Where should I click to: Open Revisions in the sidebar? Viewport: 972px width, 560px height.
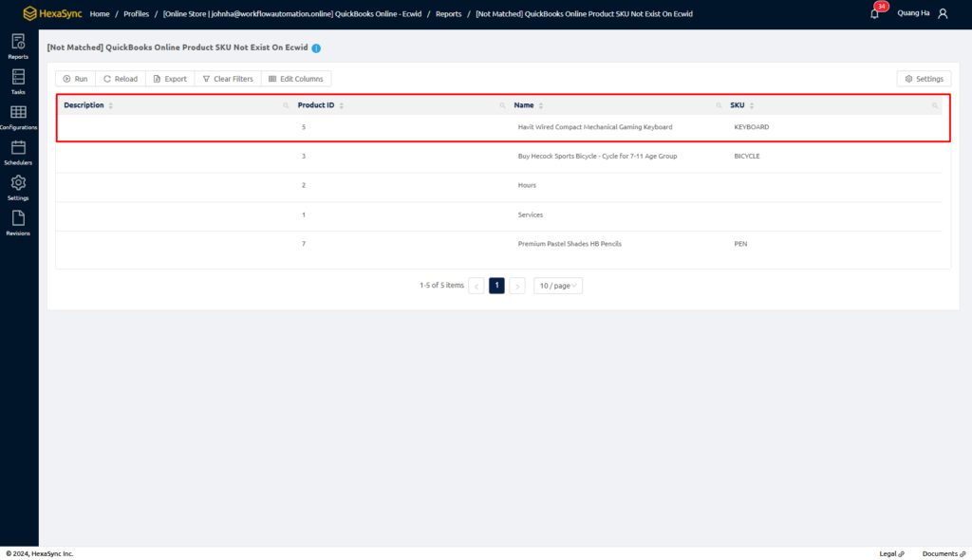click(x=18, y=223)
